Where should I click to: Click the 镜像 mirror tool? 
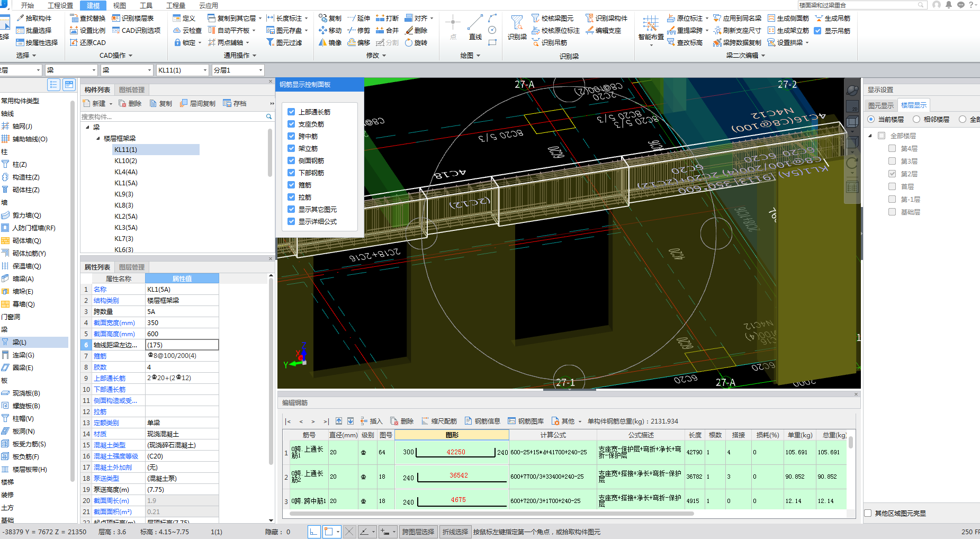(x=330, y=42)
